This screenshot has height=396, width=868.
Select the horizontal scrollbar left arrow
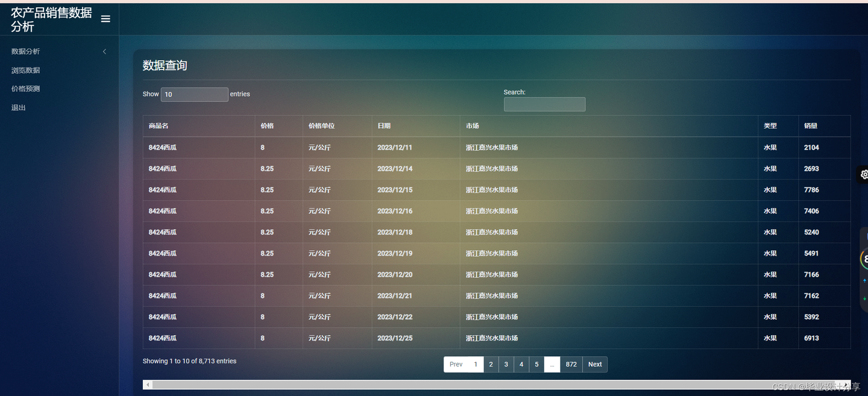click(148, 385)
